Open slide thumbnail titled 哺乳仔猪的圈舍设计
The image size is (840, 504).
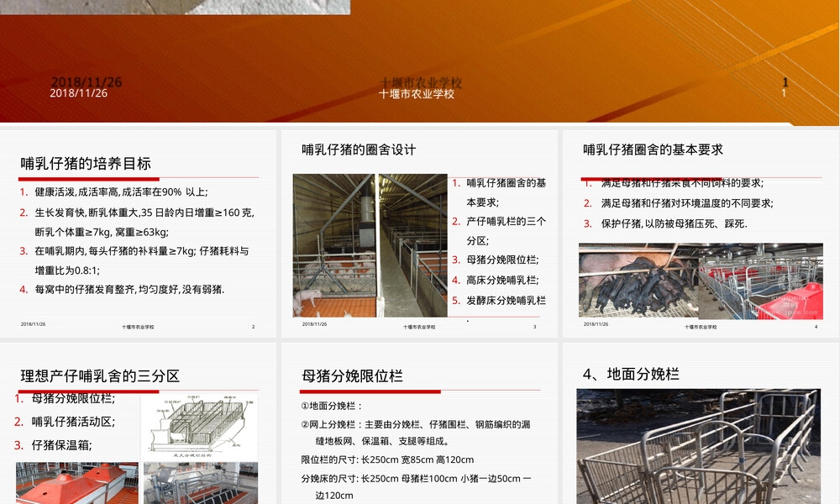[419, 234]
